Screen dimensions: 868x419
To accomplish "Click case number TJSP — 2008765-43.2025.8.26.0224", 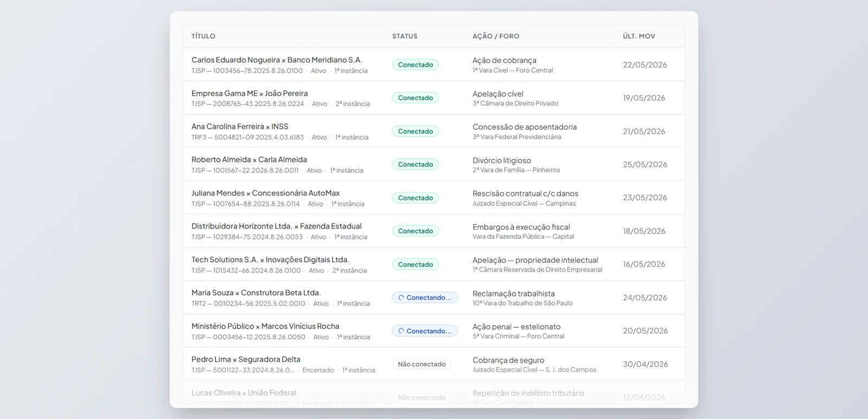I will pyautogui.click(x=248, y=104).
